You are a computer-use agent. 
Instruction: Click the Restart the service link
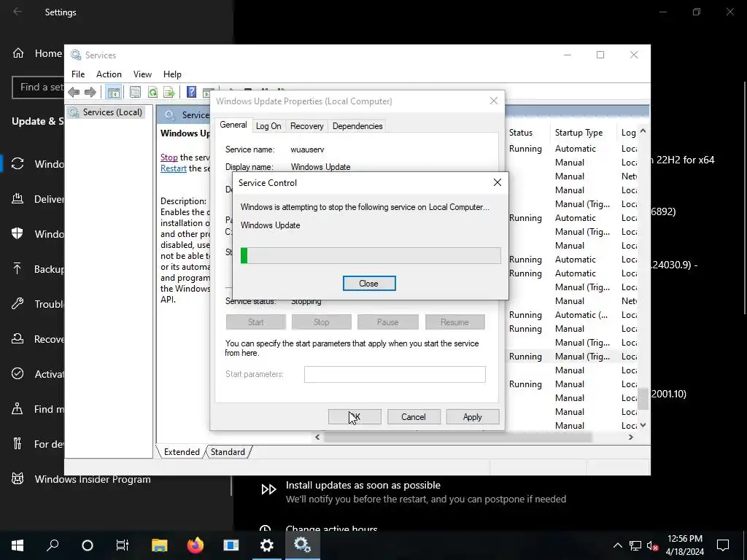pyautogui.click(x=174, y=168)
